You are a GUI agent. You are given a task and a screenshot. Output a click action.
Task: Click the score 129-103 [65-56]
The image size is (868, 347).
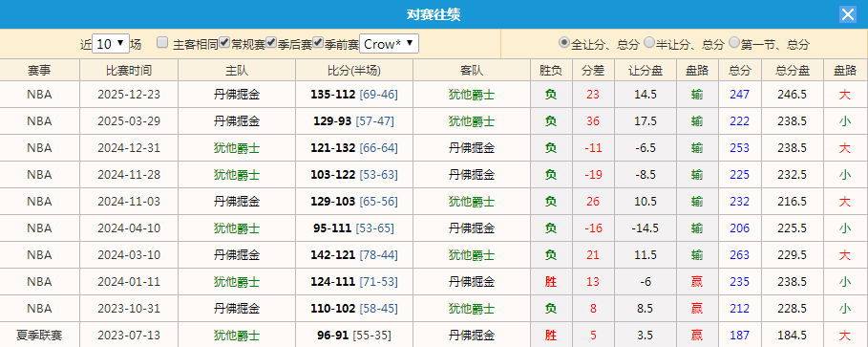pos(354,201)
